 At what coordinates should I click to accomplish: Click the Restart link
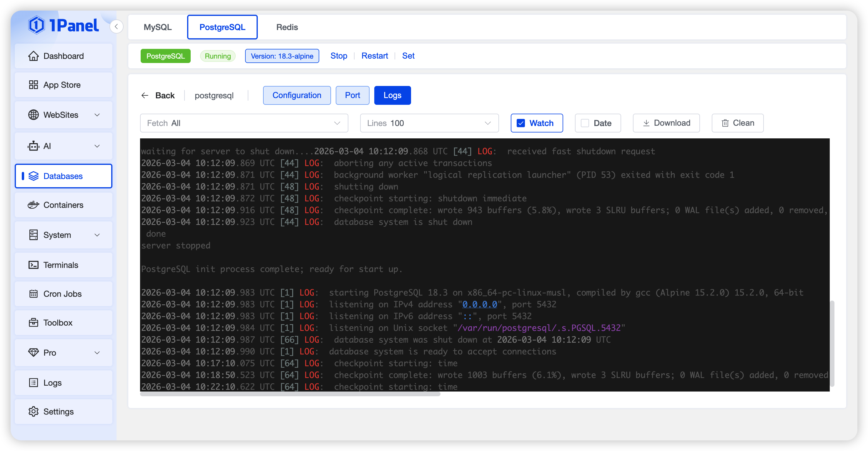coord(374,56)
